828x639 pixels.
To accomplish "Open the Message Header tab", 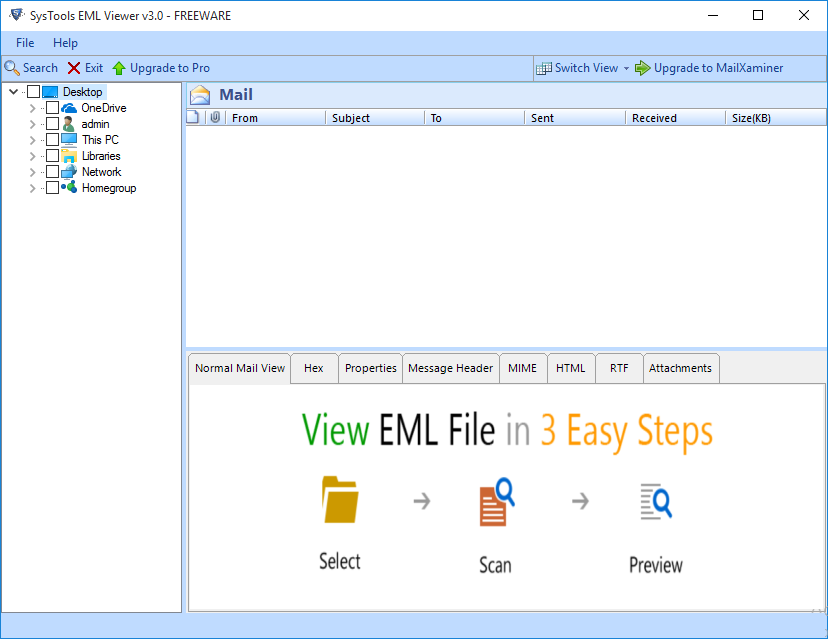I will point(450,368).
